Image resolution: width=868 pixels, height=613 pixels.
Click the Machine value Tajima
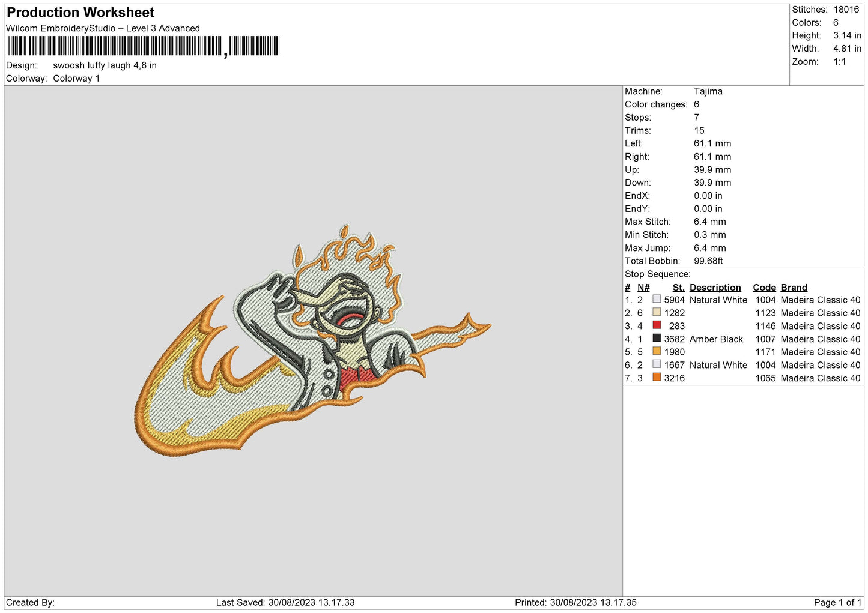(x=708, y=91)
